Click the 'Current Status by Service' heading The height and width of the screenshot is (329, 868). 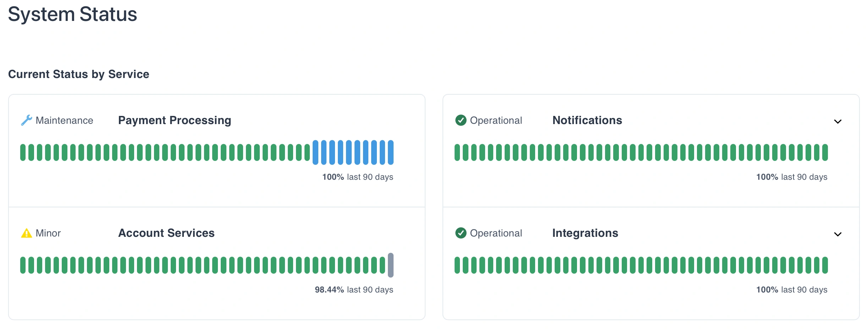79,74
